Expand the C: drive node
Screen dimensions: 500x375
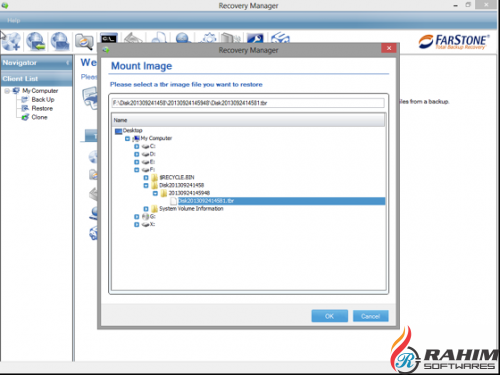pyautogui.click(x=137, y=146)
